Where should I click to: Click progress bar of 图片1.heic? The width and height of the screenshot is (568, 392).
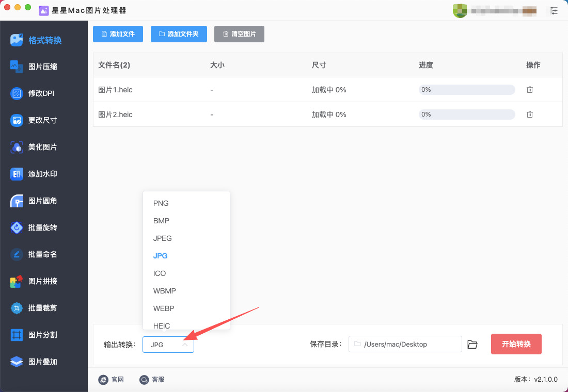[467, 89]
